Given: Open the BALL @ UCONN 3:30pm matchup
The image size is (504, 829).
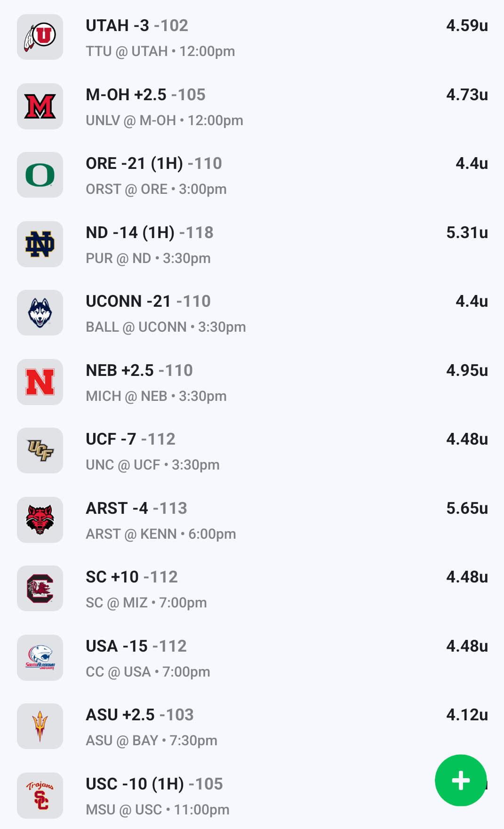Looking at the screenshot, I should pos(166,327).
